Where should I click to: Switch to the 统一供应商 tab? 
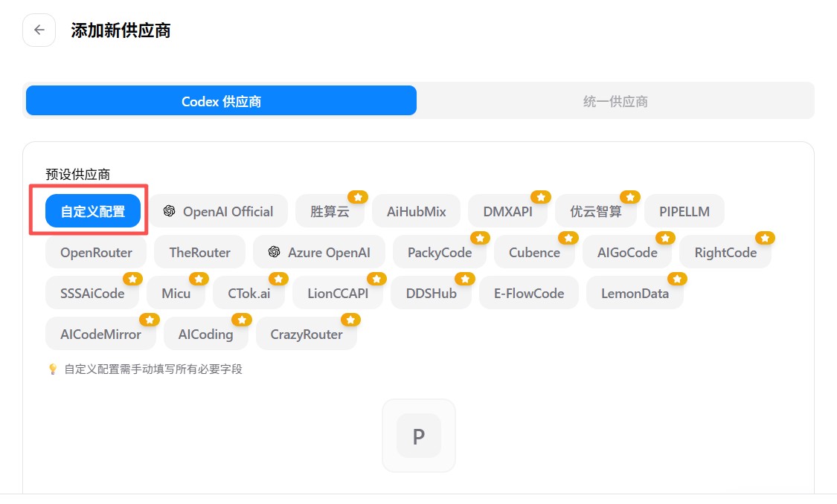615,101
